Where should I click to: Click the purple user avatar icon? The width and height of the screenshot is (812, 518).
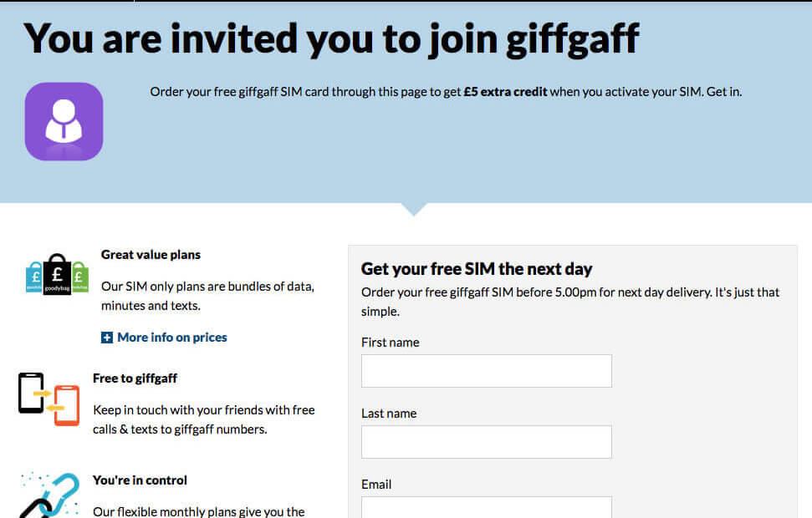coord(64,122)
